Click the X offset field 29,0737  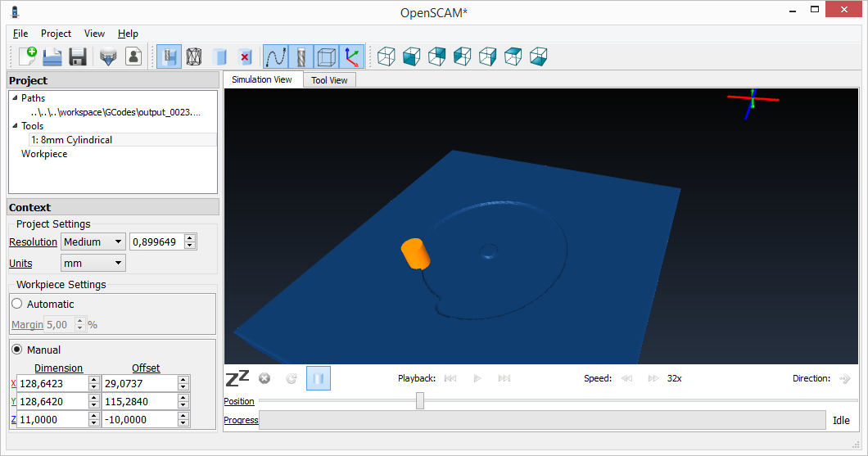pyautogui.click(x=141, y=383)
